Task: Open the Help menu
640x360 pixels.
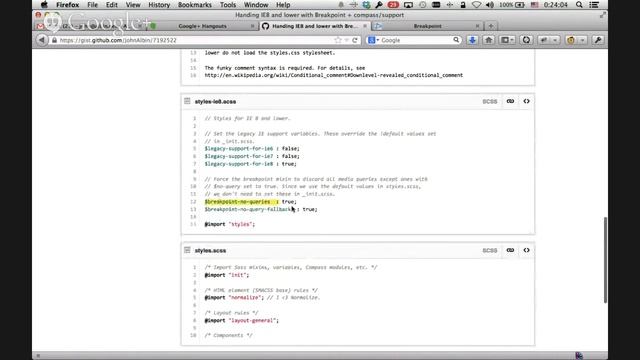Action: pos(283,5)
